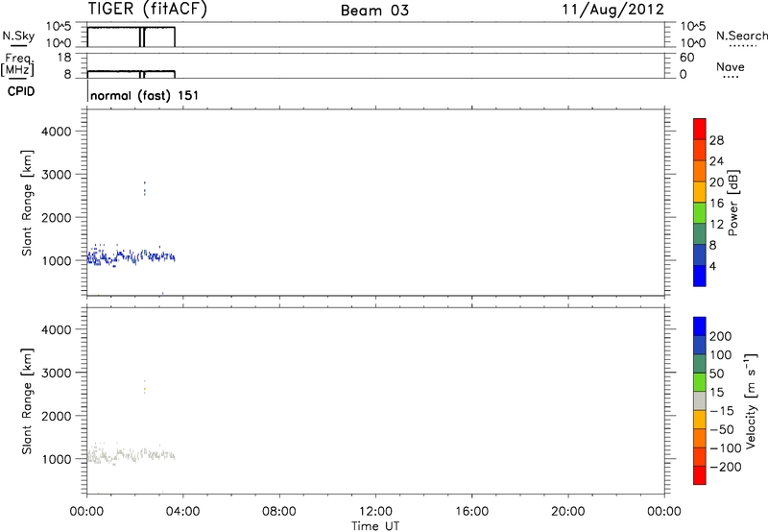Click the '08:00' time axis tick label
The height and width of the screenshot is (532, 768).
point(279,512)
